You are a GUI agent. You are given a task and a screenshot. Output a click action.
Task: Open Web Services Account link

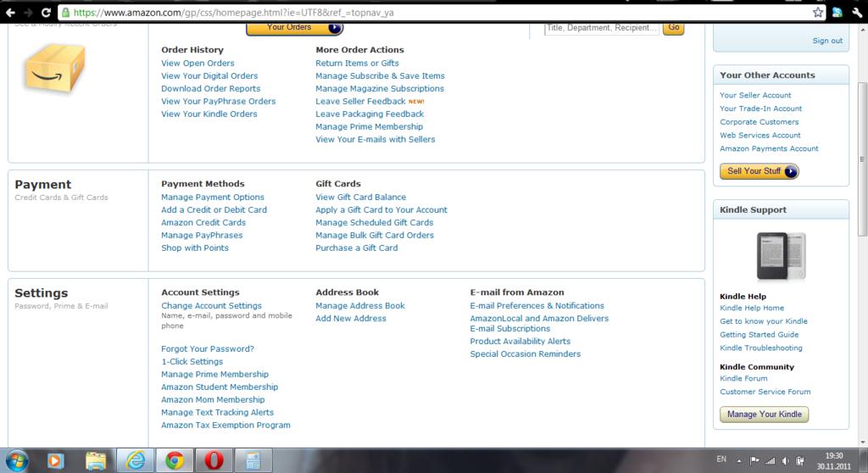pyautogui.click(x=760, y=135)
